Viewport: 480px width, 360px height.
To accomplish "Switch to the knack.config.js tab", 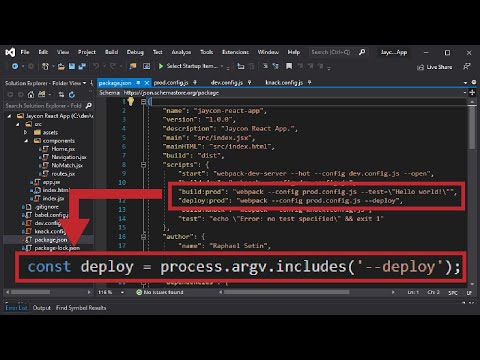I will [x=284, y=82].
